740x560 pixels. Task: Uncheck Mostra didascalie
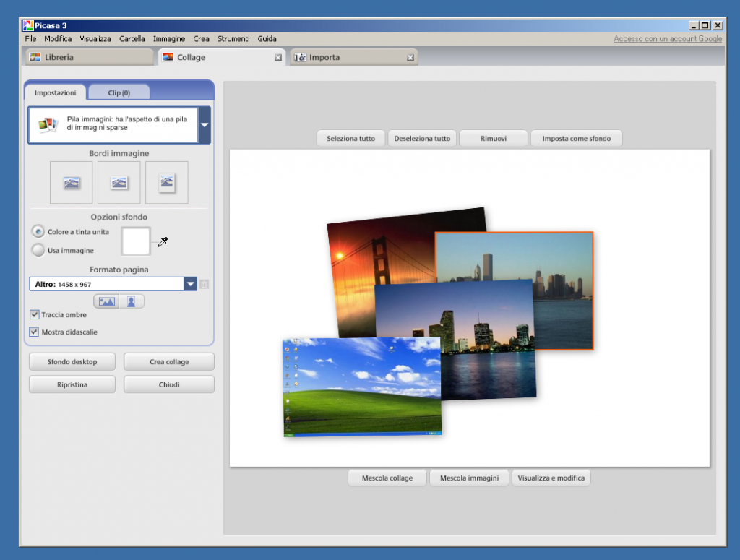(x=33, y=332)
